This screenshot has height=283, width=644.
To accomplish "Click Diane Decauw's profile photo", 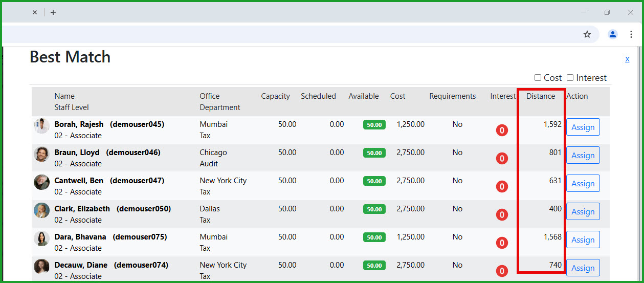I will tap(41, 267).
